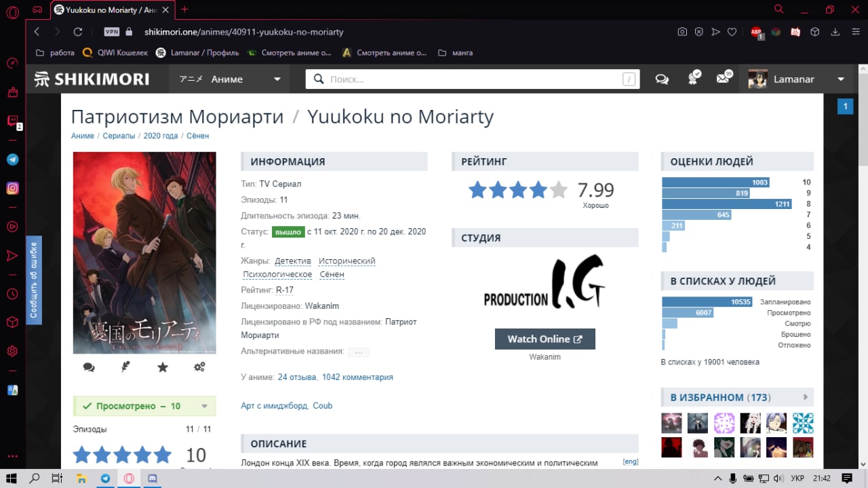Expand the Аниме section dropdown
Viewport: 868px width, 488px height.
point(229,79)
